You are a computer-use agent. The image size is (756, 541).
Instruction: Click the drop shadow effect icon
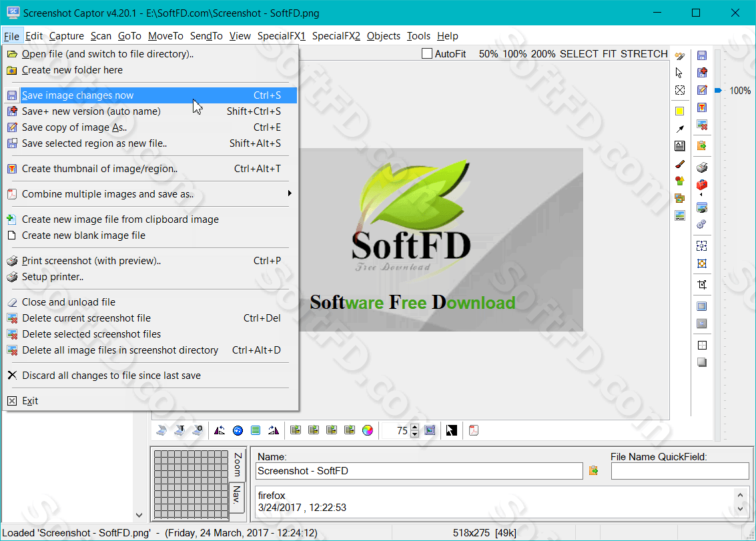(702, 362)
